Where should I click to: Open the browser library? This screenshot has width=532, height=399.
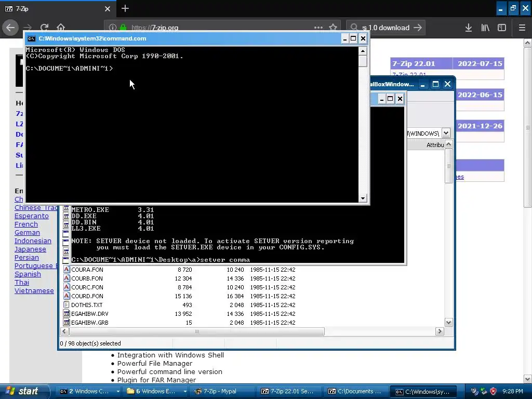coord(485,28)
